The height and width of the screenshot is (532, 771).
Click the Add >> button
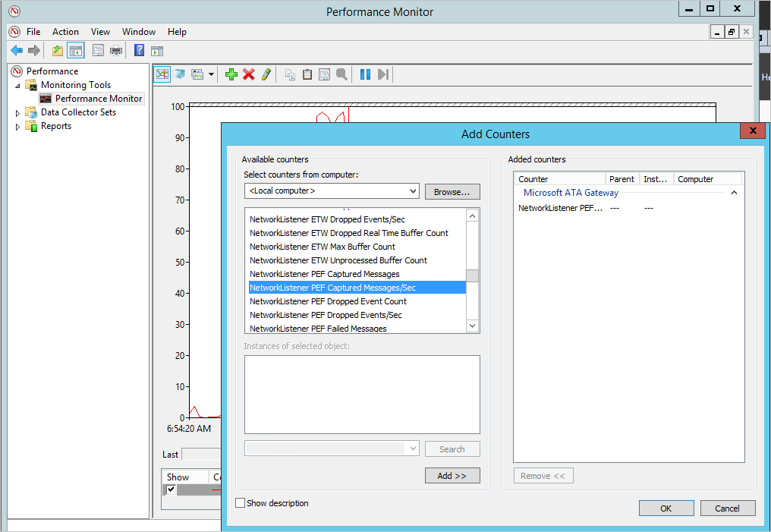(452, 475)
